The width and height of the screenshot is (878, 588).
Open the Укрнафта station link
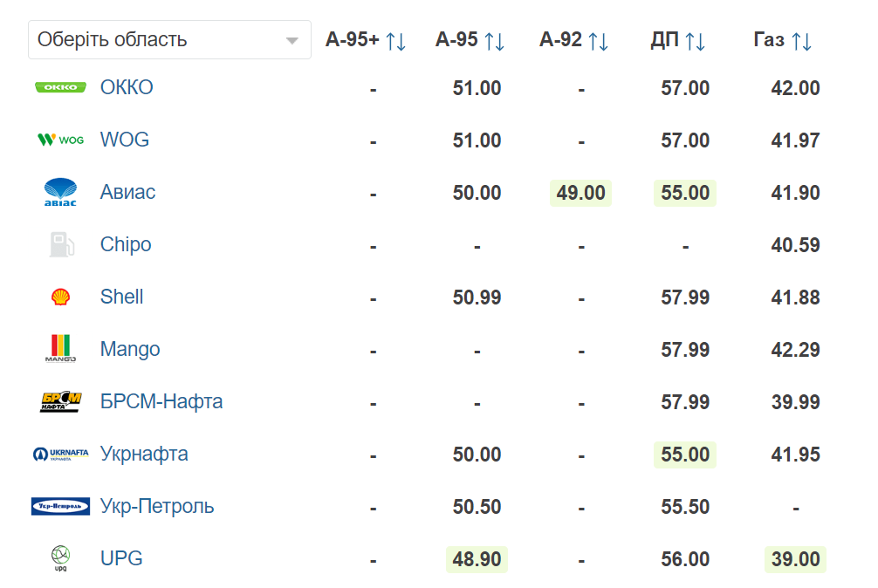click(144, 454)
